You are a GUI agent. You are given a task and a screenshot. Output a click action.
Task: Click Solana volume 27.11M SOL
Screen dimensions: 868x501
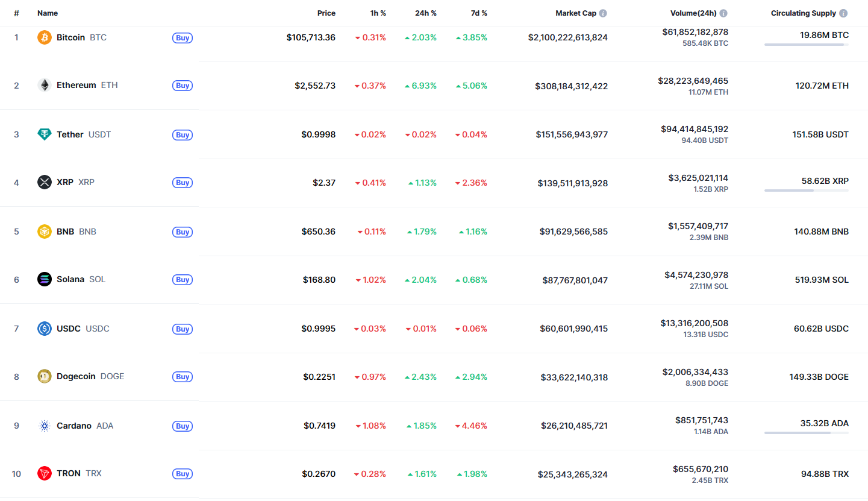(x=709, y=286)
